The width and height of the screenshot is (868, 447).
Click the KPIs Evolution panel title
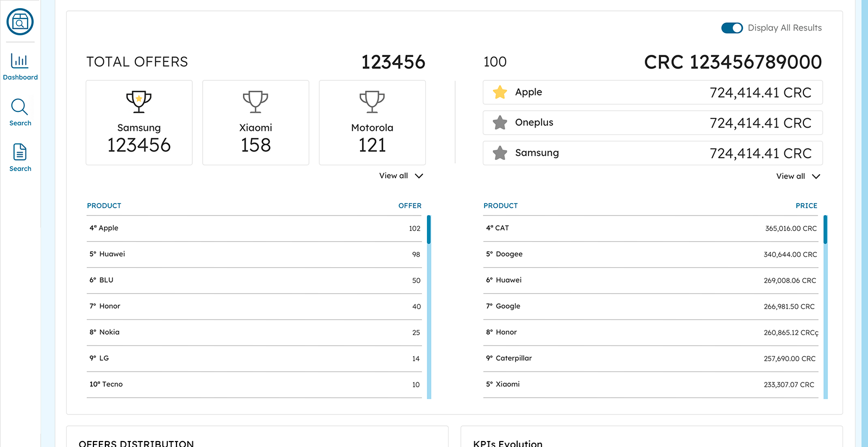coord(508,444)
